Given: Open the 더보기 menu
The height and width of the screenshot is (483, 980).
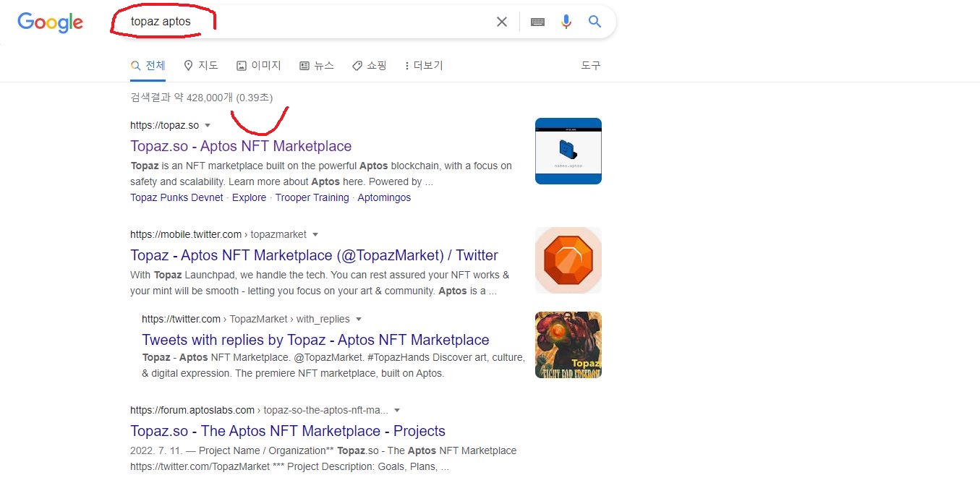Looking at the screenshot, I should tap(424, 66).
